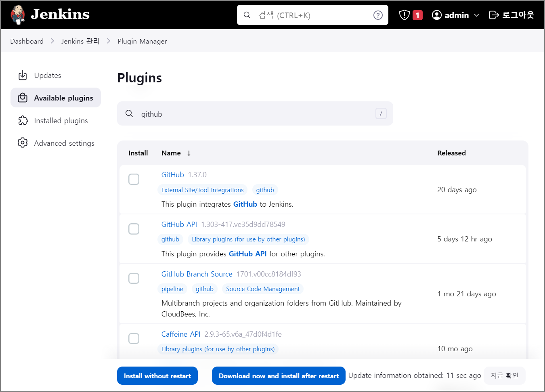Screen dimensions: 545x392
Task: Click the '1 mo 21 days ago' cell
Action: (x=467, y=294)
